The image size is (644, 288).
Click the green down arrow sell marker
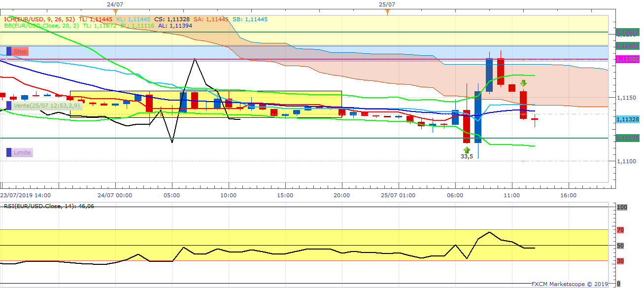[523, 83]
